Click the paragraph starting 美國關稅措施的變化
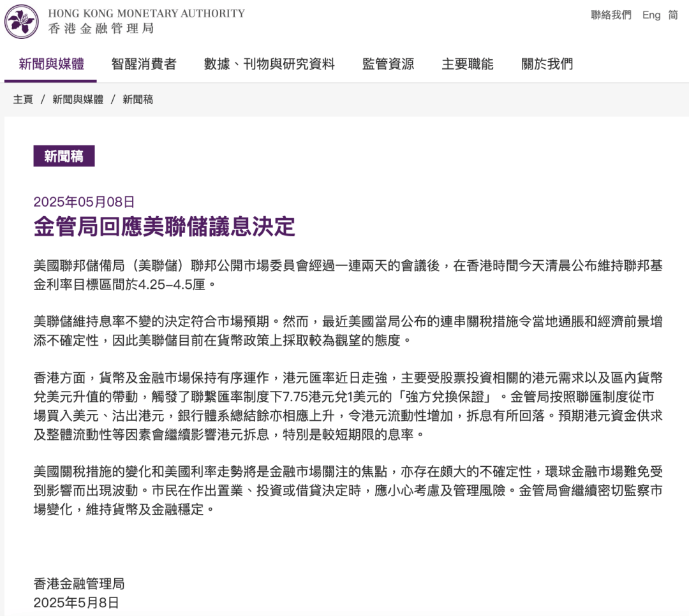This screenshot has height=616, width=689. [x=348, y=490]
